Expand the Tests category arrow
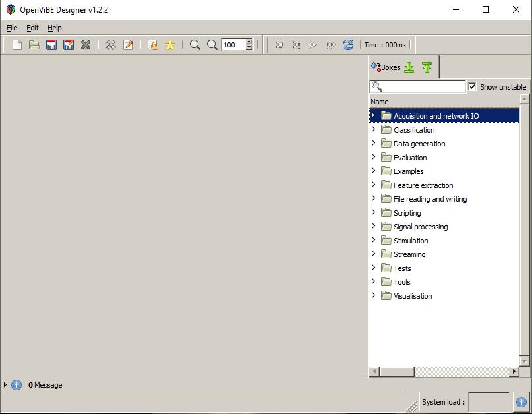Image resolution: width=532 pixels, height=414 pixels. pyautogui.click(x=373, y=268)
